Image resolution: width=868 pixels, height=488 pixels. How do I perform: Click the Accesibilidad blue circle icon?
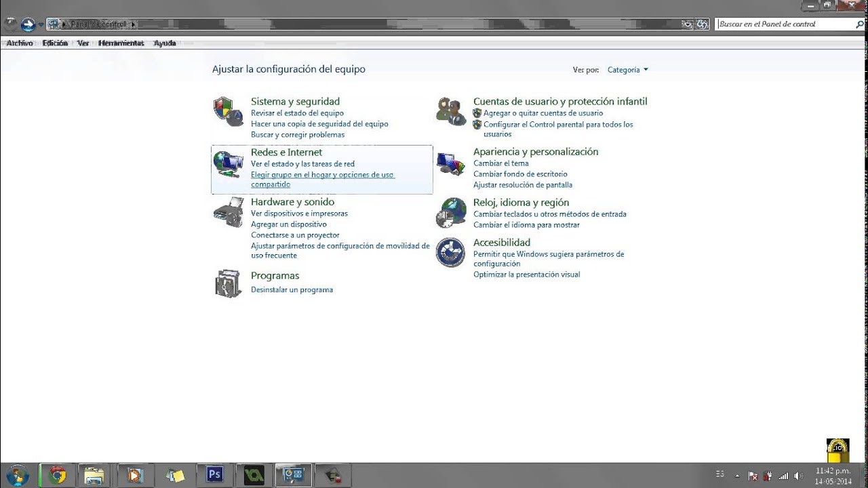451,252
